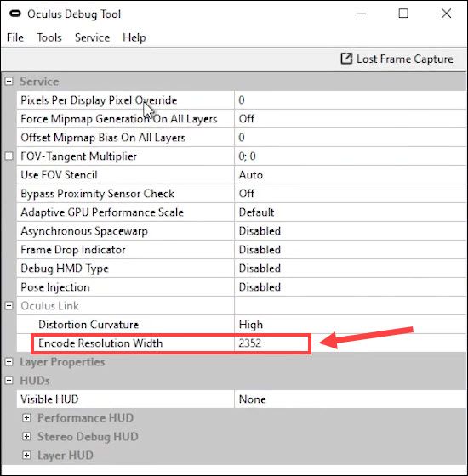Viewport: 468px width, 476px height.
Task: Select the Use FOV Stencil label
Action: [x=59, y=175]
